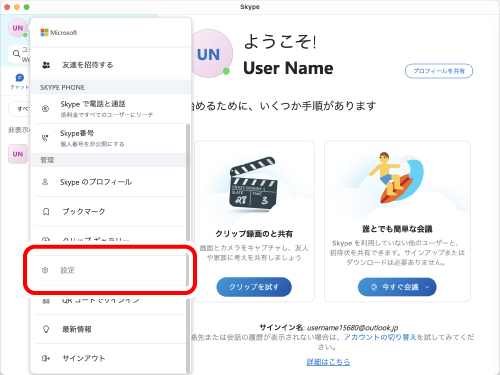Click the lightbulb icon beside 最新情報

click(46, 329)
